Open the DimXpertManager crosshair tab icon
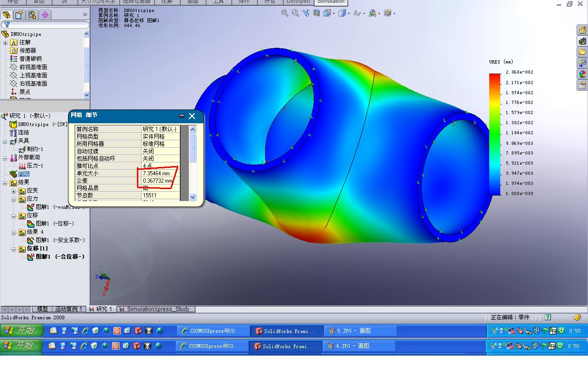The height and width of the screenshot is (368, 588). (45, 15)
